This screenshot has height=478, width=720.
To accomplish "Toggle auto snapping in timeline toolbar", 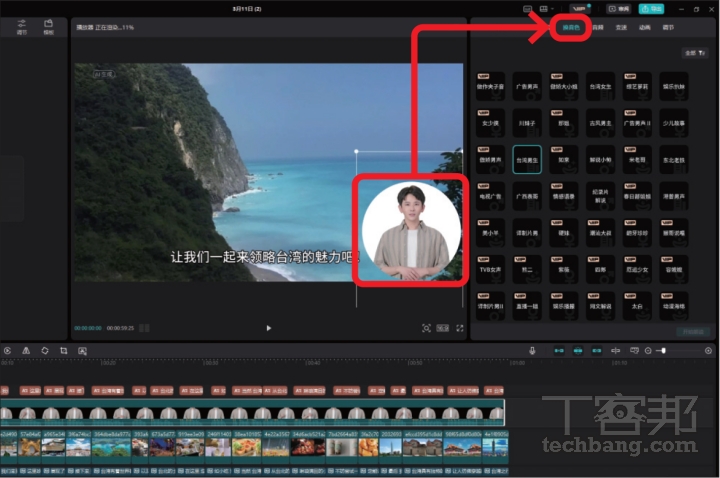I will click(x=578, y=351).
